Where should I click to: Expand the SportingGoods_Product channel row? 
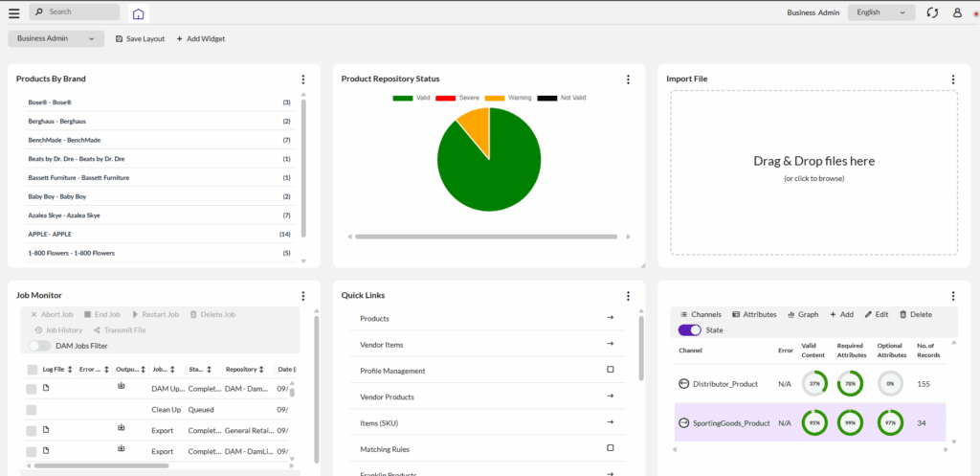(x=684, y=422)
